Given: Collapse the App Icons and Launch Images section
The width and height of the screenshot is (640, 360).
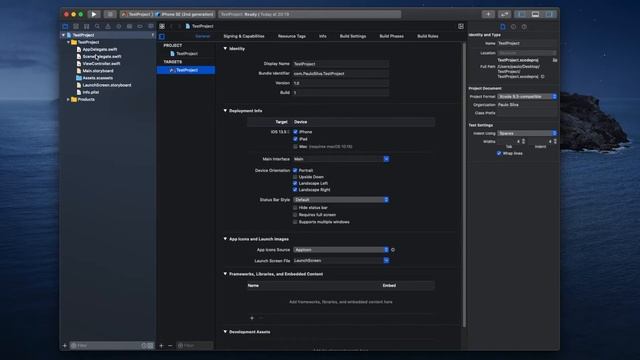Looking at the screenshot, I should pyautogui.click(x=225, y=239).
